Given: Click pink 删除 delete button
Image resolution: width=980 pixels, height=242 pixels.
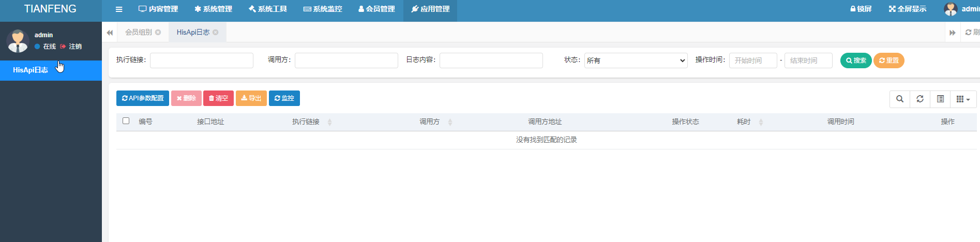Looking at the screenshot, I should tap(186, 98).
